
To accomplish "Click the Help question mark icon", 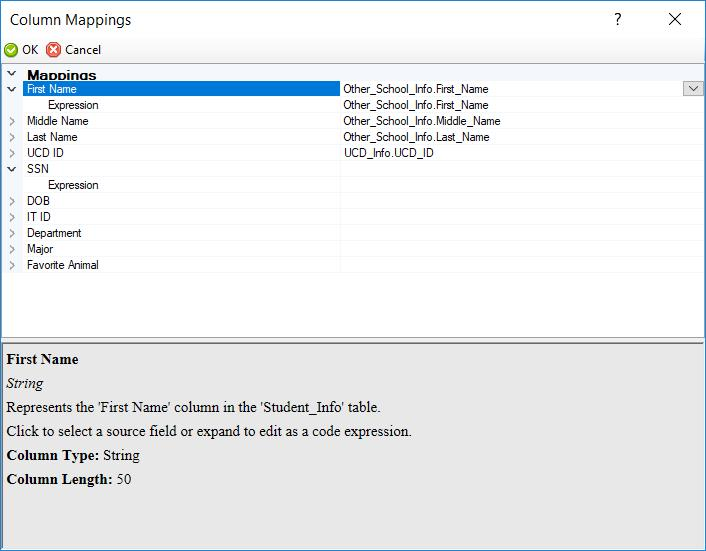I will (619, 19).
